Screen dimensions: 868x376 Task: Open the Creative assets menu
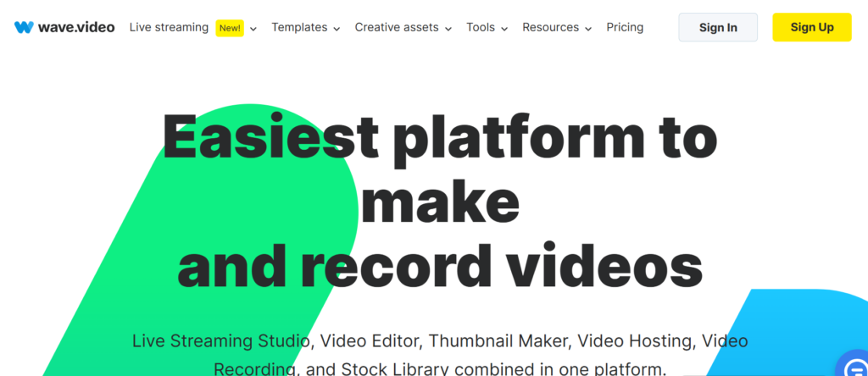coord(397,27)
